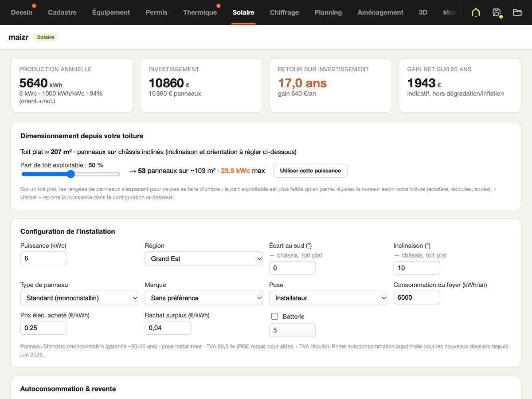Edit the Consommation du foyer field
Image resolution: width=532 pixels, height=399 pixels.
click(x=417, y=297)
